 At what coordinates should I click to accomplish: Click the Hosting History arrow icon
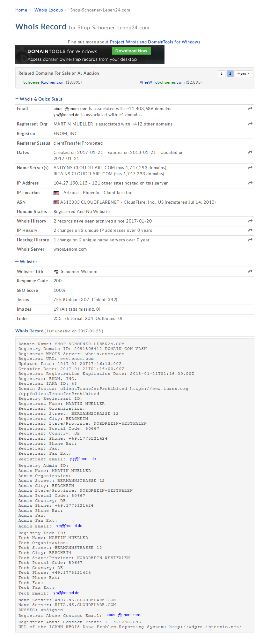pyautogui.click(x=250, y=239)
